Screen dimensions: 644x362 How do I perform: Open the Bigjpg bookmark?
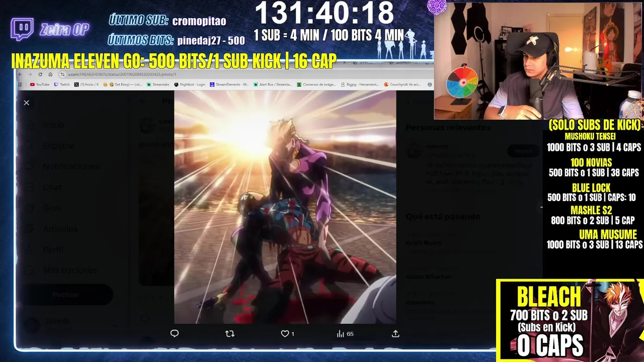360,84
